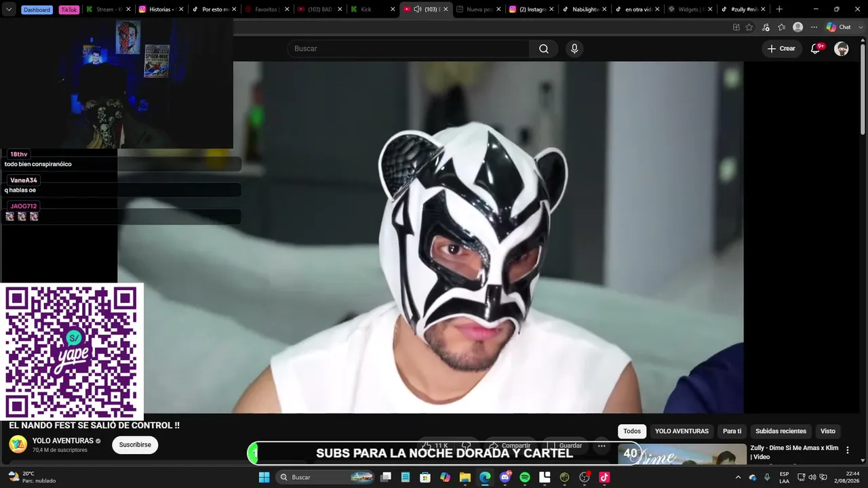
Task: Open TikTok app on the taskbar
Action: click(x=604, y=477)
